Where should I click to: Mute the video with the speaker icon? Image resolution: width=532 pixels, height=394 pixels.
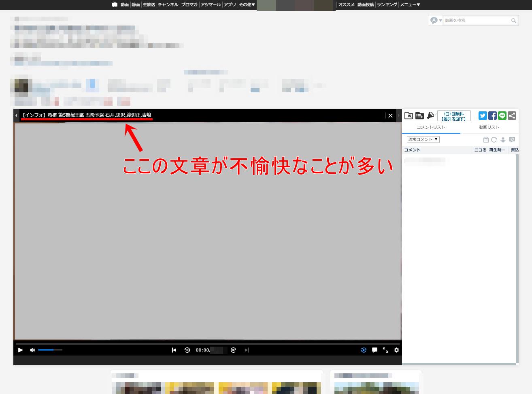[32, 350]
